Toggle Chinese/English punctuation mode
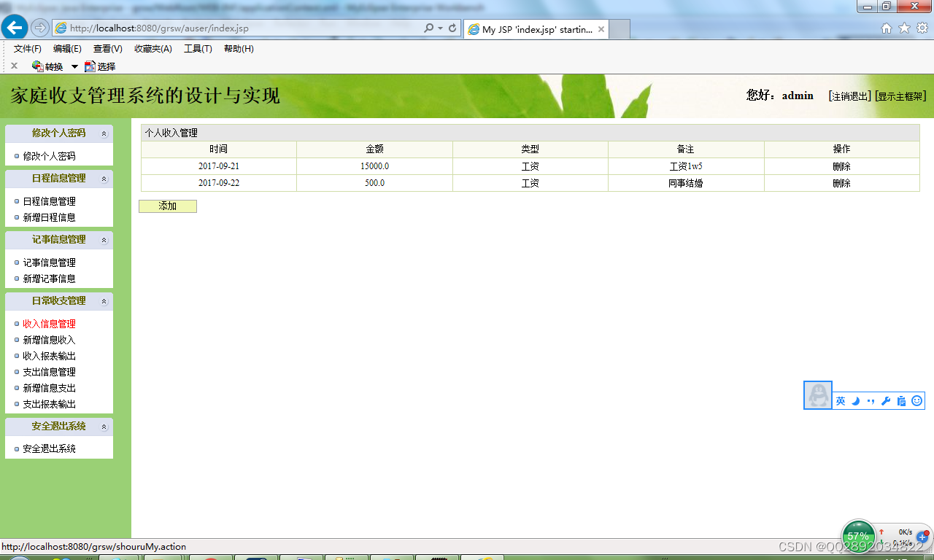Screen dimensions: 934x560 click(x=871, y=400)
